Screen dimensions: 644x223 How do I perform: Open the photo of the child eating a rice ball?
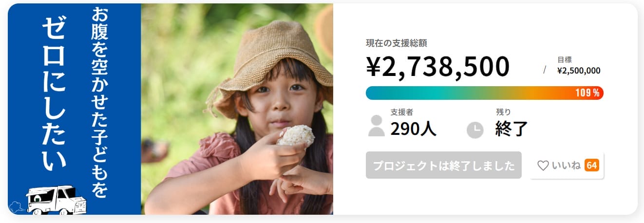[x=237, y=109]
